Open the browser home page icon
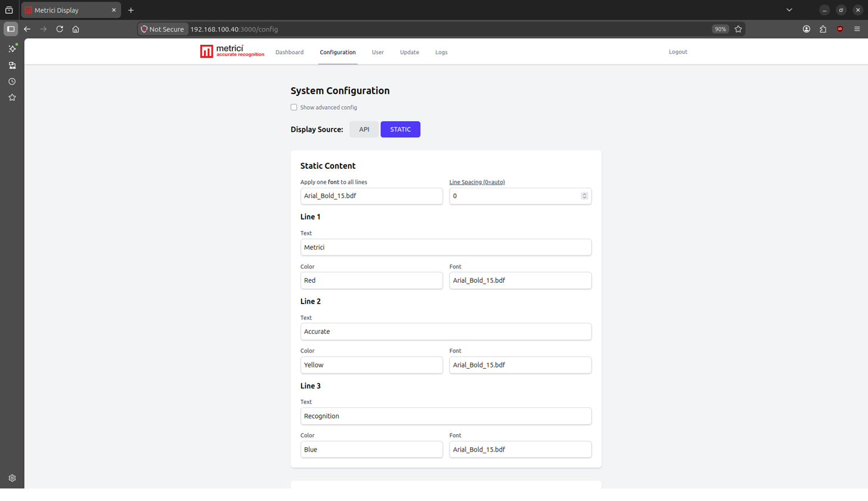Viewport: 868px width, 501px height. 76,29
